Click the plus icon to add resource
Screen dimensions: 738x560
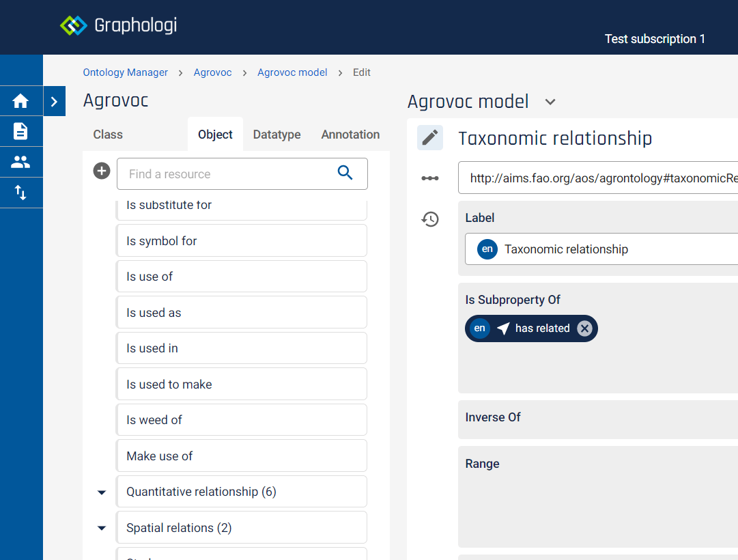tap(102, 171)
